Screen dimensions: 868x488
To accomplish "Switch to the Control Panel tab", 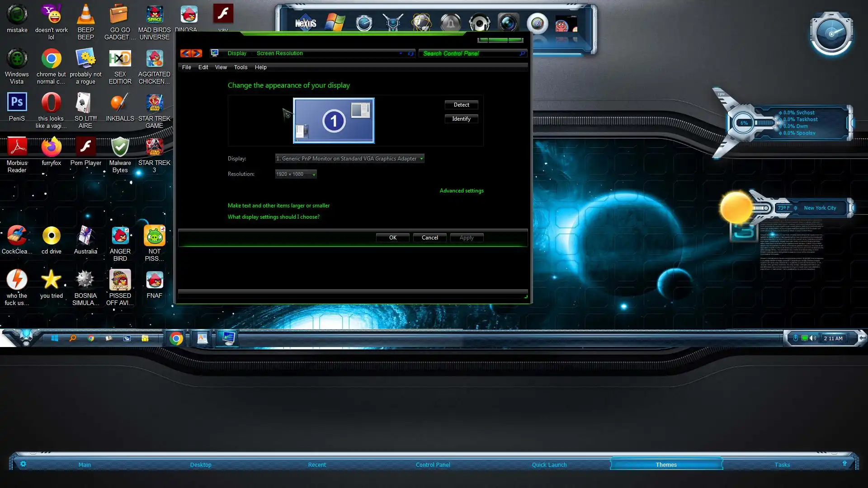I will pyautogui.click(x=433, y=465).
